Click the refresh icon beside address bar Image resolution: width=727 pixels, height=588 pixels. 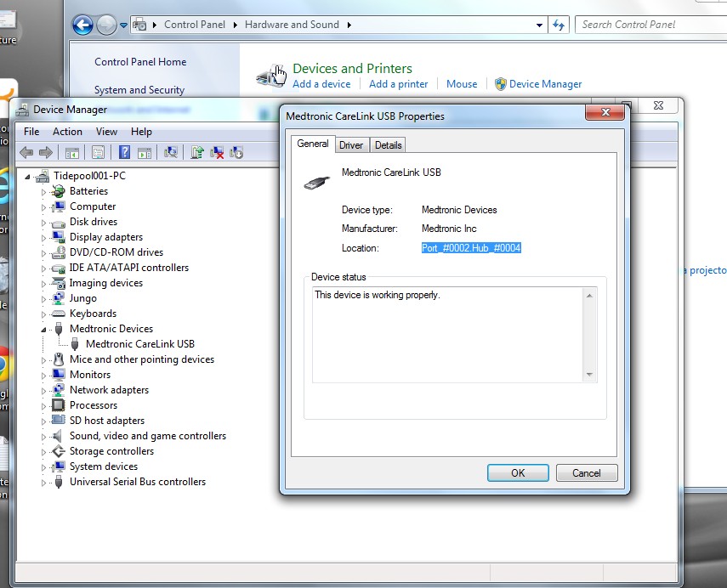(x=559, y=25)
